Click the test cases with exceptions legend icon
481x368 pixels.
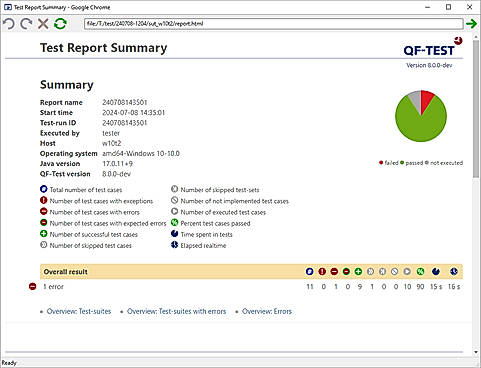coord(44,200)
